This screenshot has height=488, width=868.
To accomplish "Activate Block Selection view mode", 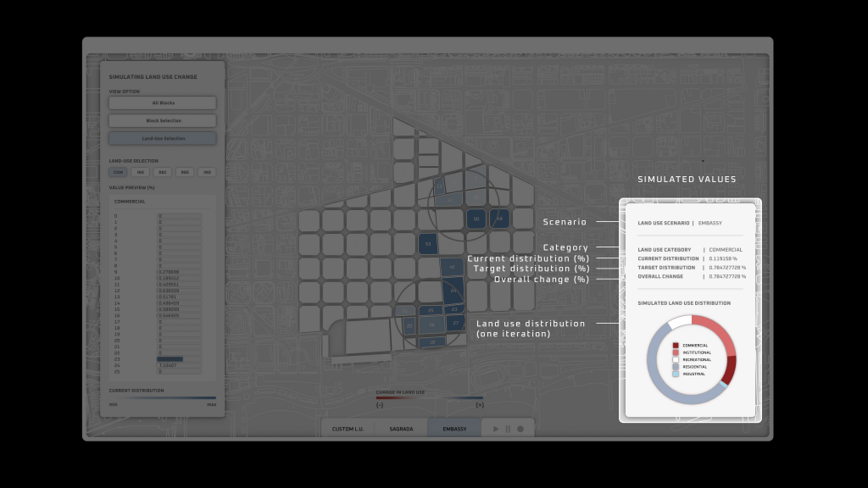I will (x=163, y=120).
